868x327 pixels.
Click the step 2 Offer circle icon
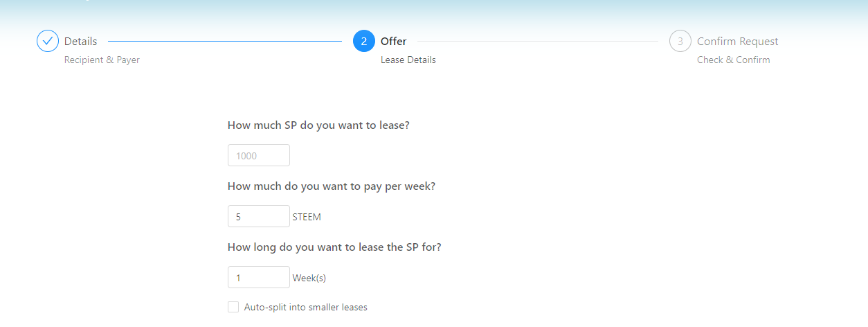[364, 42]
